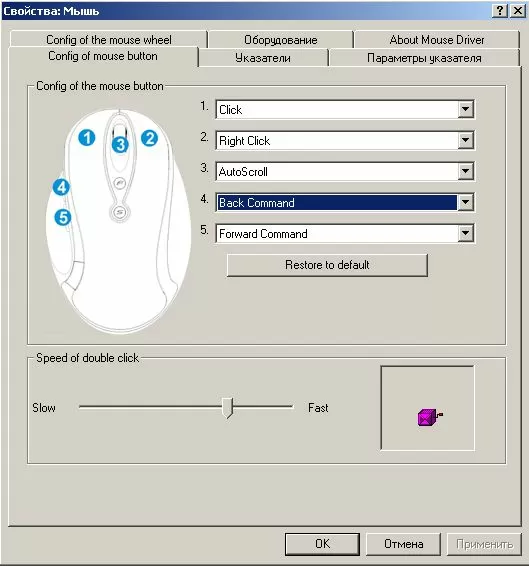Click the double click speed slider thumb
This screenshot has height=566, width=529.
tap(227, 408)
